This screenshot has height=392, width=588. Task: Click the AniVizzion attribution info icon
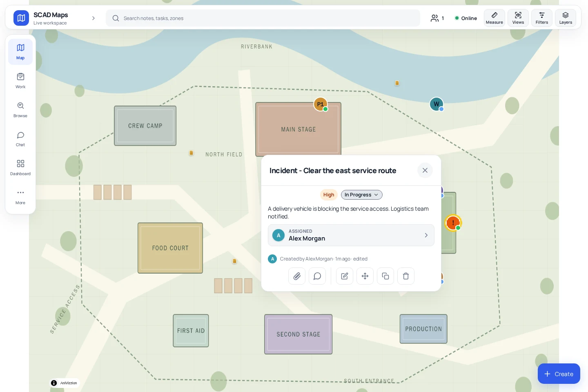click(x=54, y=383)
